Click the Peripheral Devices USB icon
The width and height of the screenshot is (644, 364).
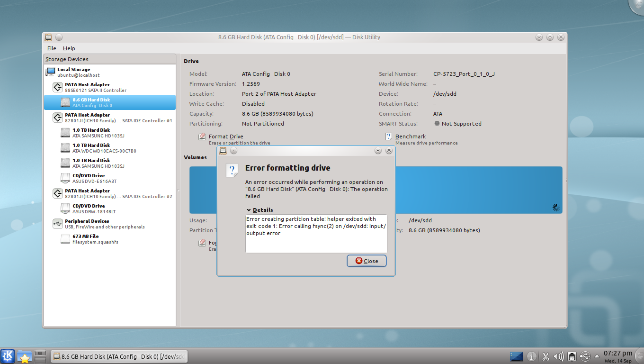(58, 224)
